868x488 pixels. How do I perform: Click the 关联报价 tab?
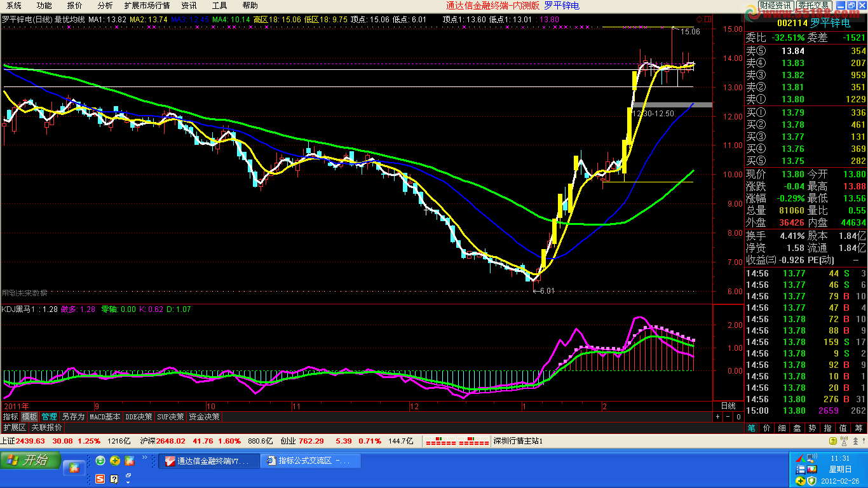click(x=46, y=428)
